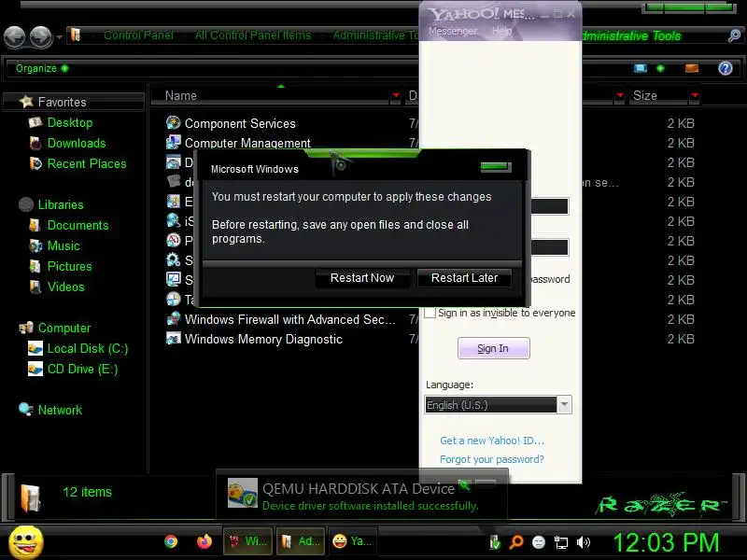Select the Component Services icon
The height and width of the screenshot is (560, 747).
(174, 123)
